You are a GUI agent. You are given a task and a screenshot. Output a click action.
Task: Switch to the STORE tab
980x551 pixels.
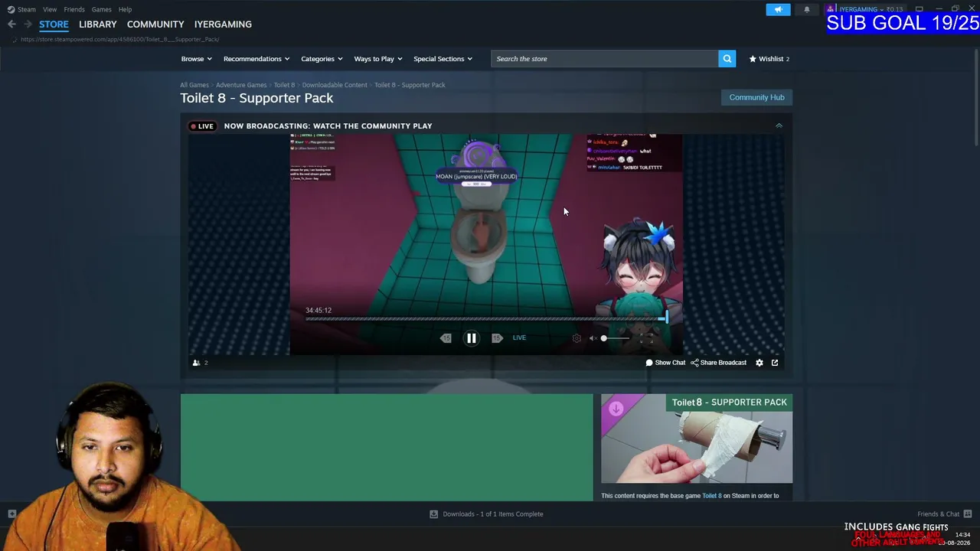(54, 24)
